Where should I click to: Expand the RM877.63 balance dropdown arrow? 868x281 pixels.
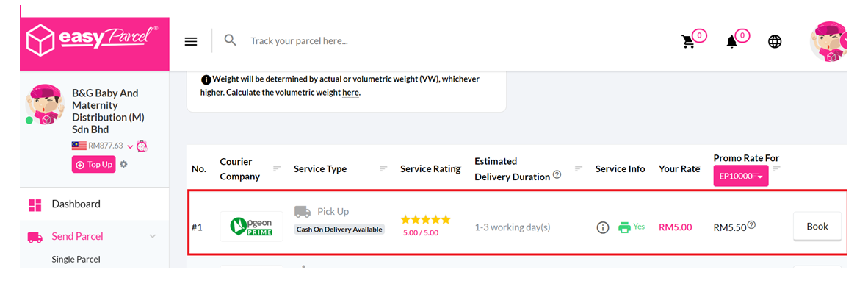[130, 146]
